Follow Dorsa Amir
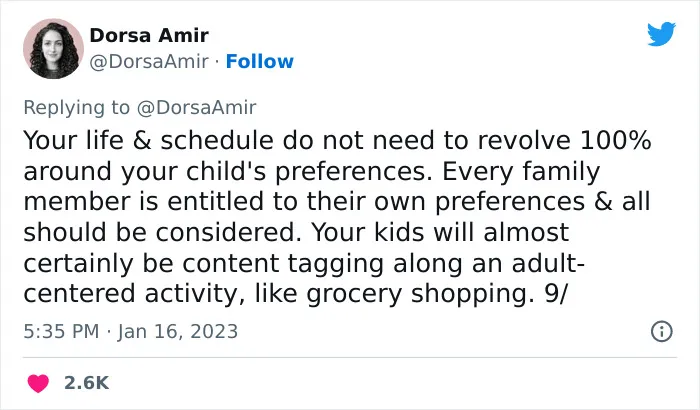The image size is (700, 410). tap(260, 62)
